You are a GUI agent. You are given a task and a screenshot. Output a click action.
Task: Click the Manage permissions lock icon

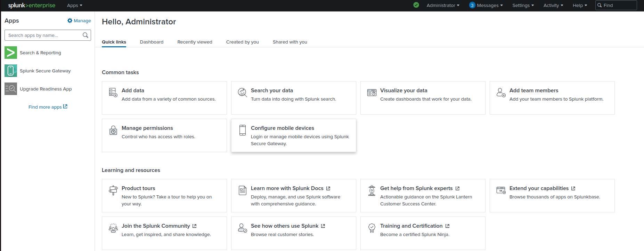pos(113,130)
